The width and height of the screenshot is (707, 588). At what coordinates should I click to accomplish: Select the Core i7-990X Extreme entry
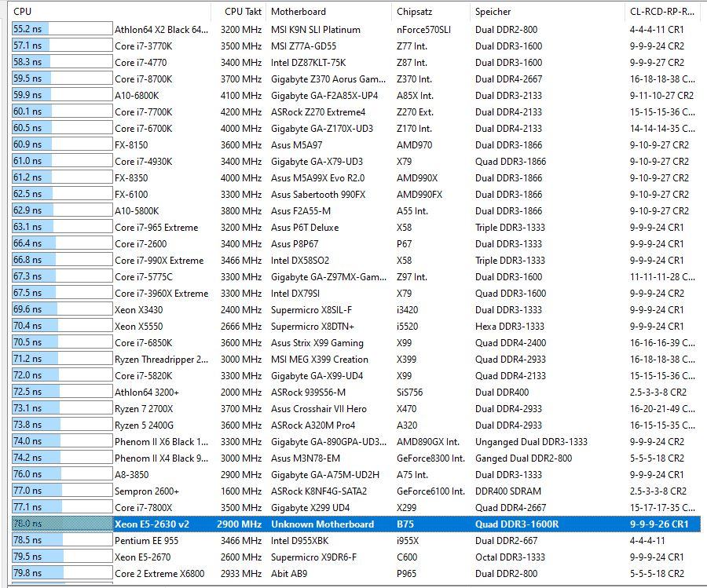click(159, 261)
